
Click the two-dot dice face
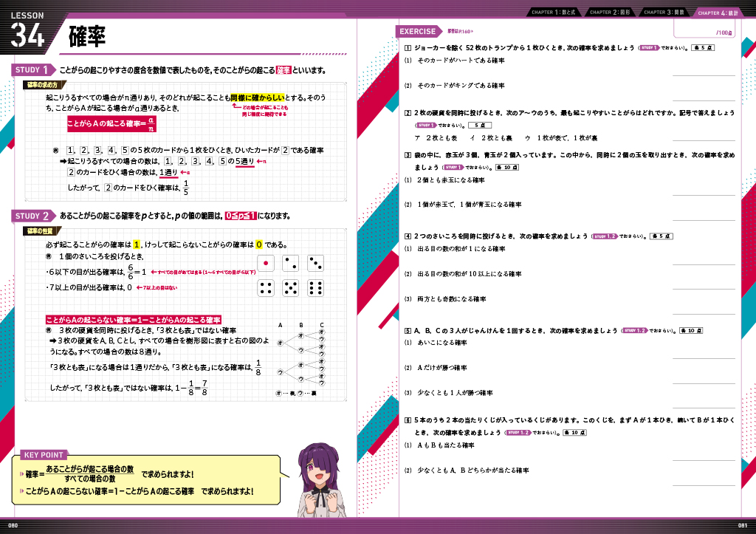pos(291,263)
